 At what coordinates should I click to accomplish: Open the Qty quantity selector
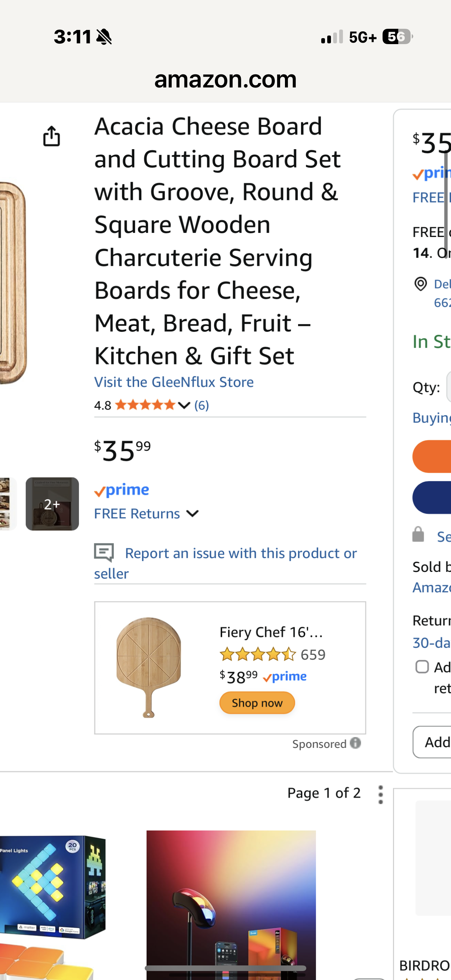pyautogui.click(x=448, y=387)
